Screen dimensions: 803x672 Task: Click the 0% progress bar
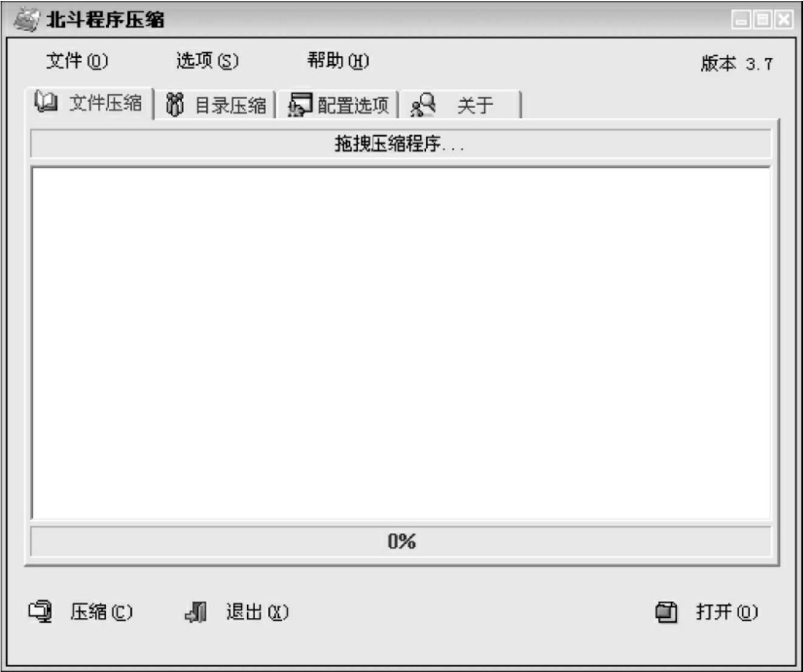pyautogui.click(x=401, y=541)
